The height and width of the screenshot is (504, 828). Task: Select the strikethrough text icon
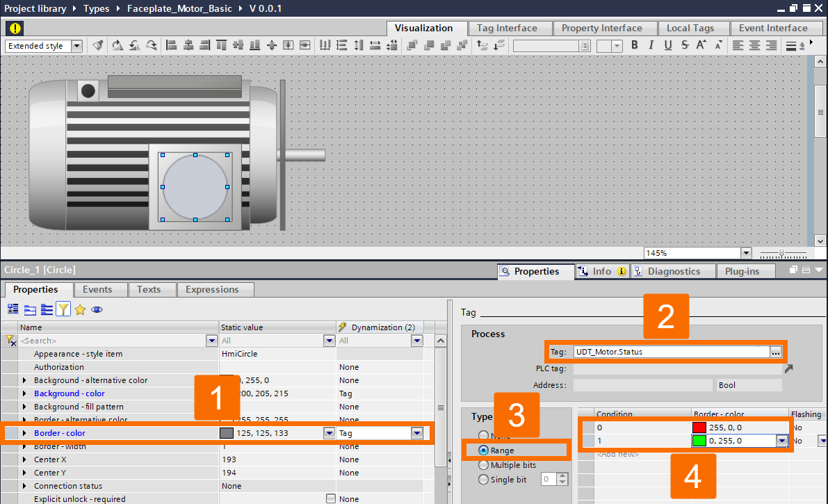point(683,44)
